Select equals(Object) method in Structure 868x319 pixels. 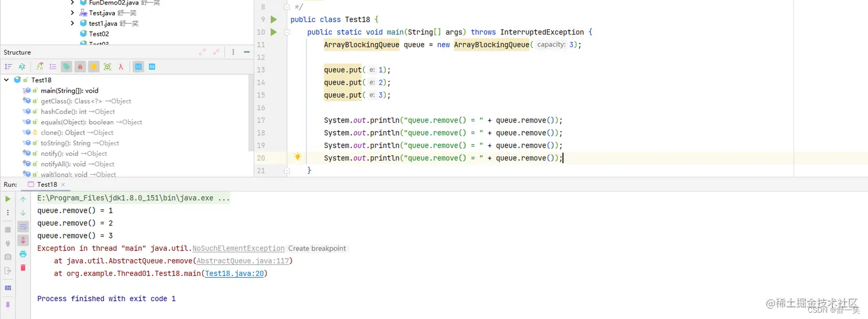coord(91,122)
